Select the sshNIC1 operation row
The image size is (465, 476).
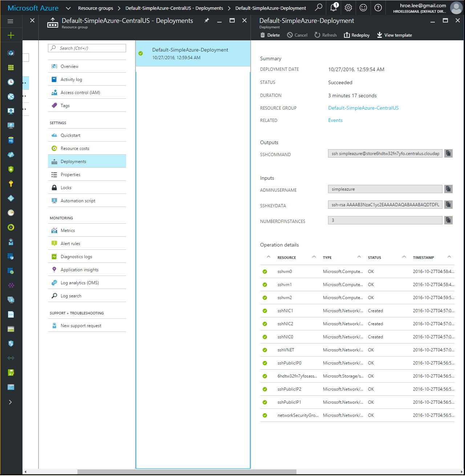pyautogui.click(x=357, y=311)
